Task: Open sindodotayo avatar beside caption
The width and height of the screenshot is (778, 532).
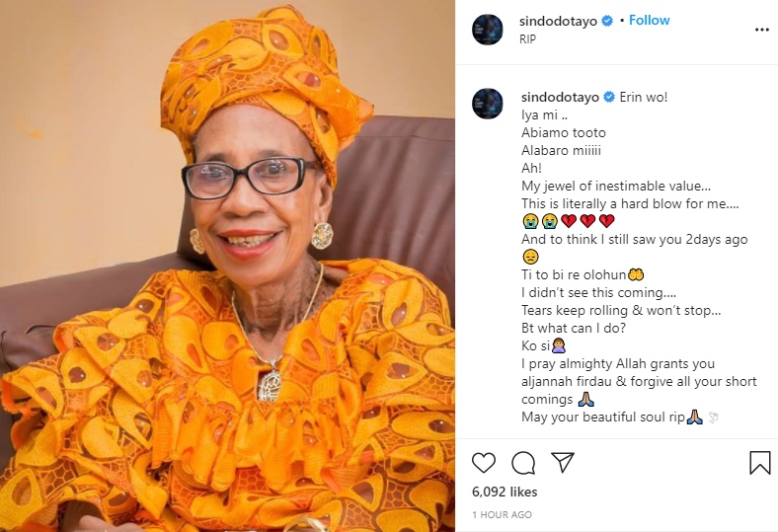Action: click(x=489, y=104)
